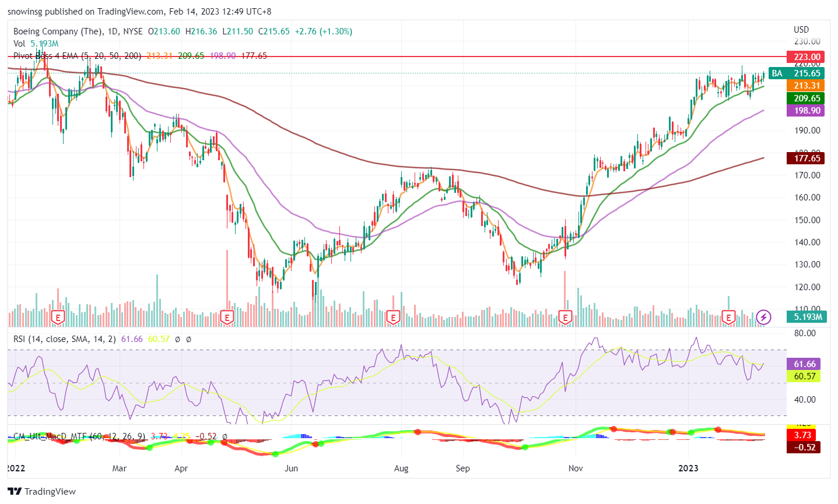
Task: Click the 2022 label on the time axis
Action: 15,468
